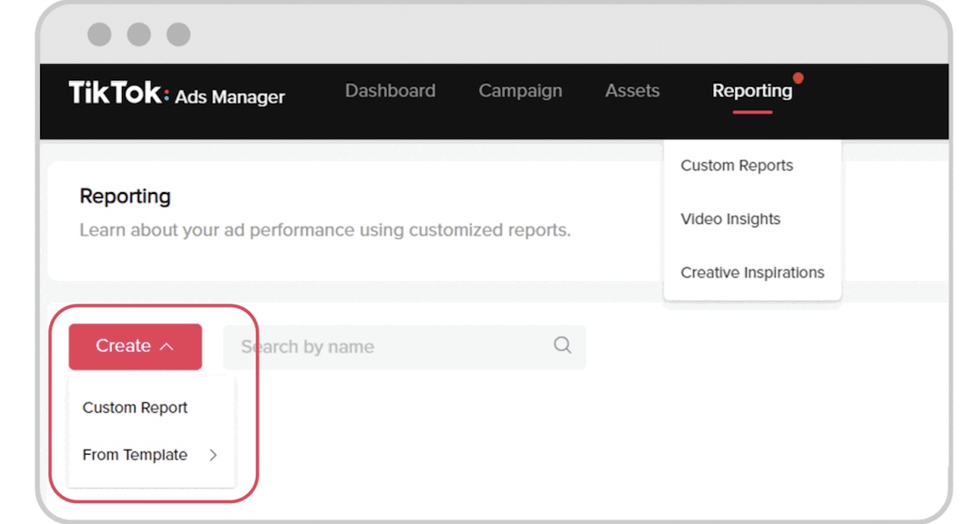The image size is (980, 524).
Task: Click the red notification dot on Reporting
Action: (x=798, y=78)
